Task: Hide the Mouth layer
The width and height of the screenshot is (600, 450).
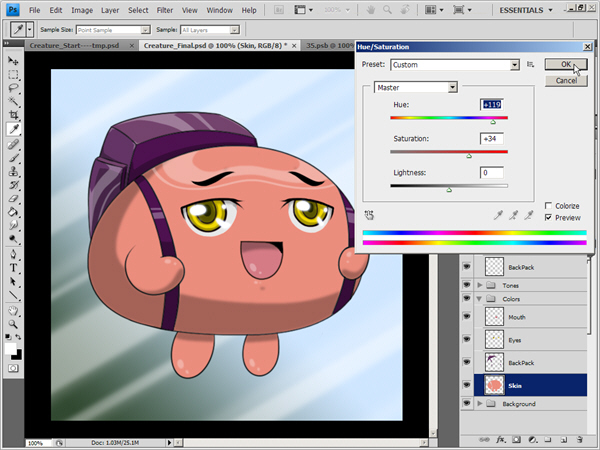Action: pos(466,316)
